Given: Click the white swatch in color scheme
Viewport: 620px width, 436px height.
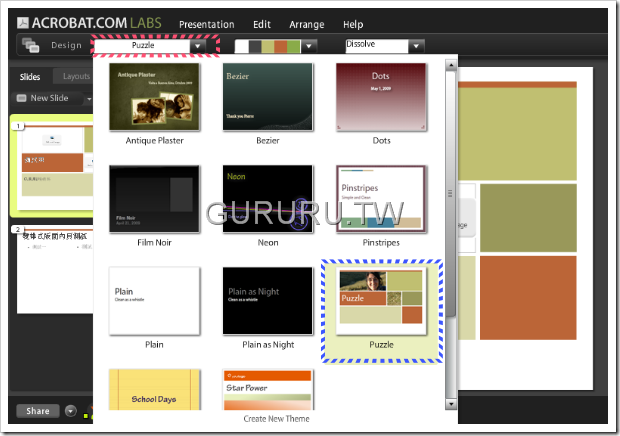Looking at the screenshot, I should pyautogui.click(x=242, y=46).
